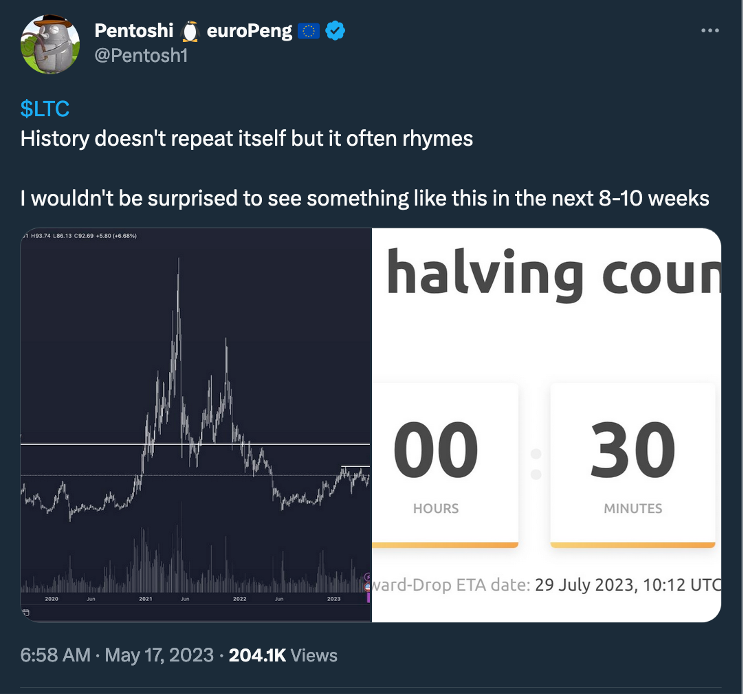Viewport: 748px width, 700px height.
Task: Click the 30 MINUTES countdown card
Action: coord(632,466)
